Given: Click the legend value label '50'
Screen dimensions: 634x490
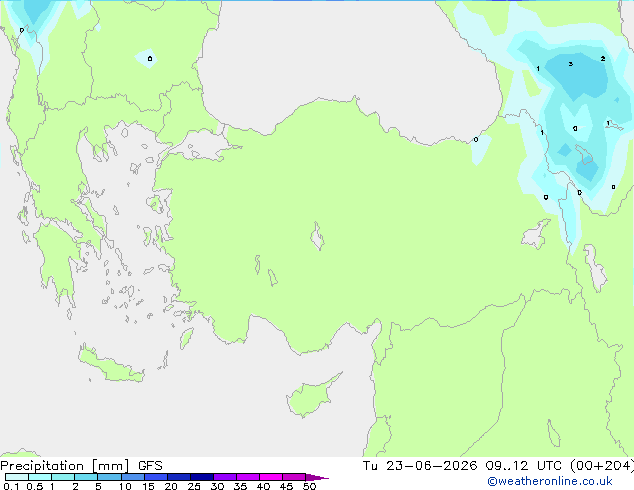Looking at the screenshot, I should pos(309,486).
